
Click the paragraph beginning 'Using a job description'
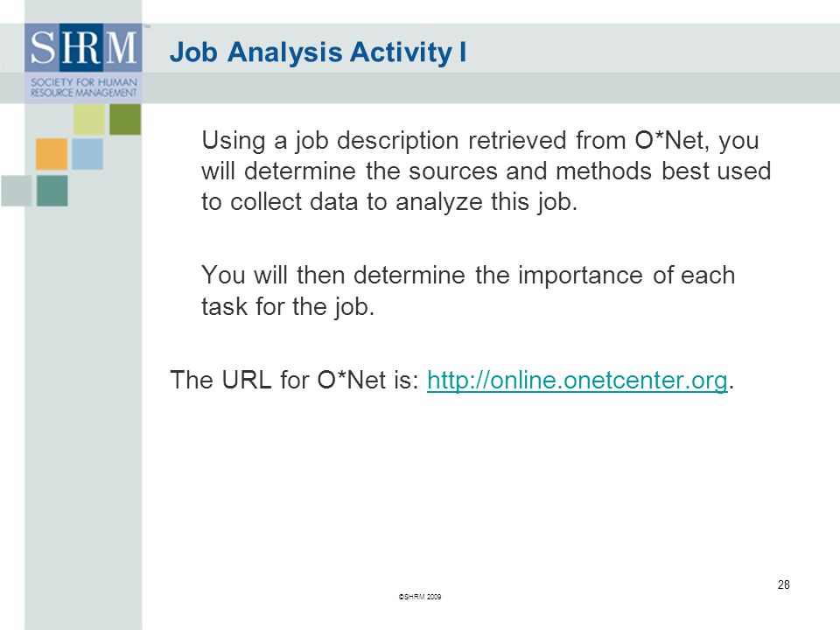[486, 171]
